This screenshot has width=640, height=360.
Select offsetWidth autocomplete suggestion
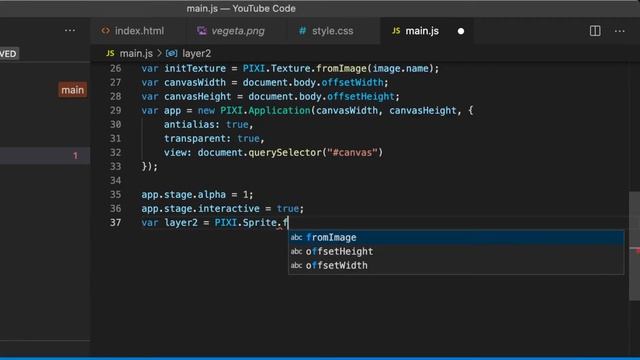coord(456,265)
